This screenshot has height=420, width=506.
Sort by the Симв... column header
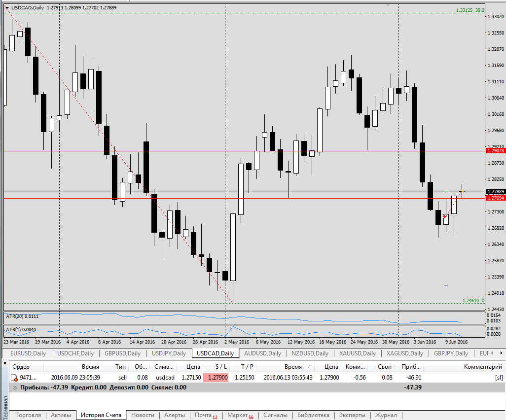point(164,367)
